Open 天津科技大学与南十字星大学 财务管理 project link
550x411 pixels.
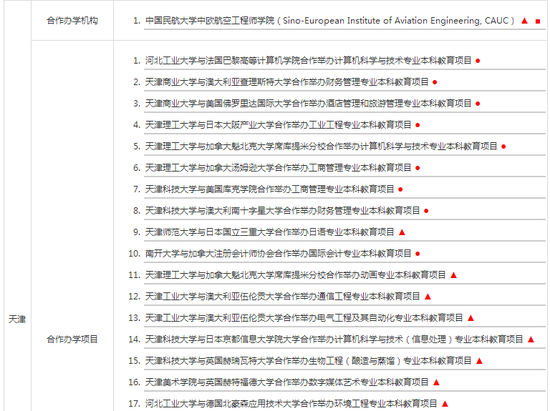283,210
